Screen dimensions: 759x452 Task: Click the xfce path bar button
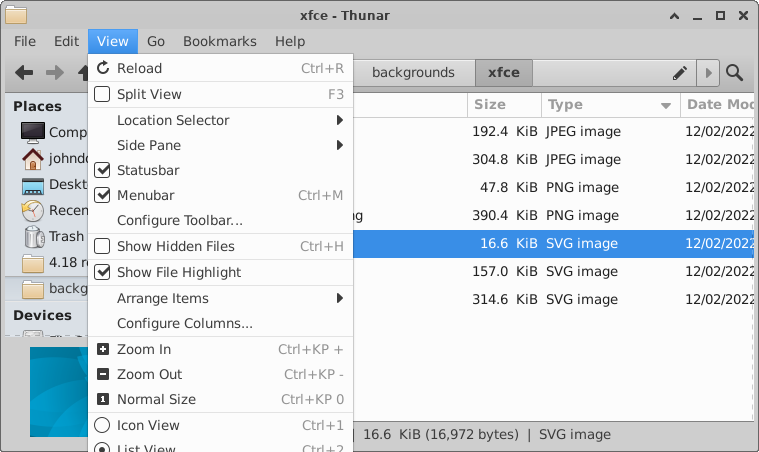(504, 73)
